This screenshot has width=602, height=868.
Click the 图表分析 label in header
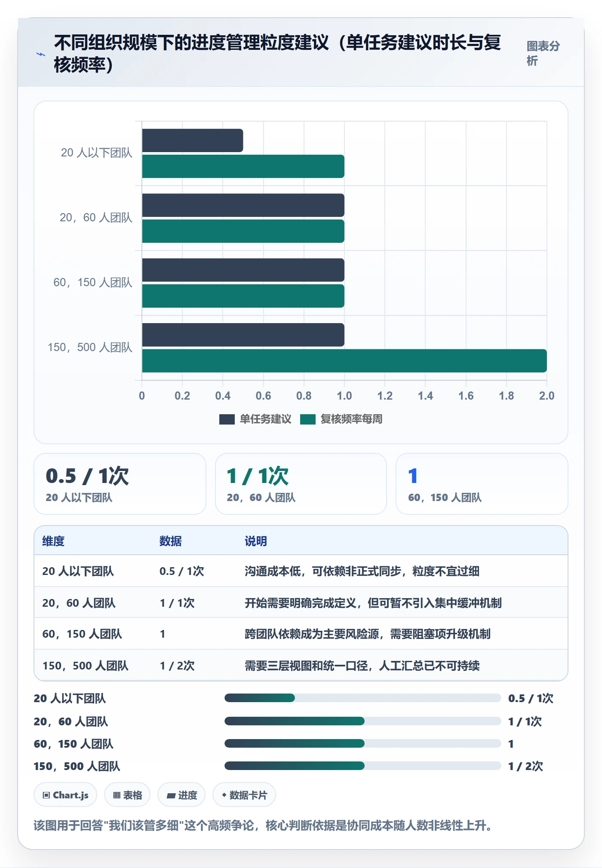coord(543,54)
